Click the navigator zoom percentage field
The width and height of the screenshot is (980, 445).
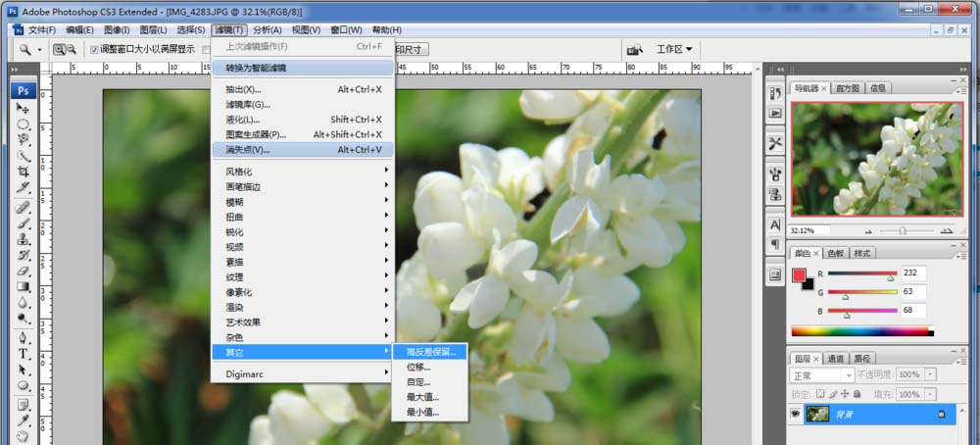click(x=810, y=230)
